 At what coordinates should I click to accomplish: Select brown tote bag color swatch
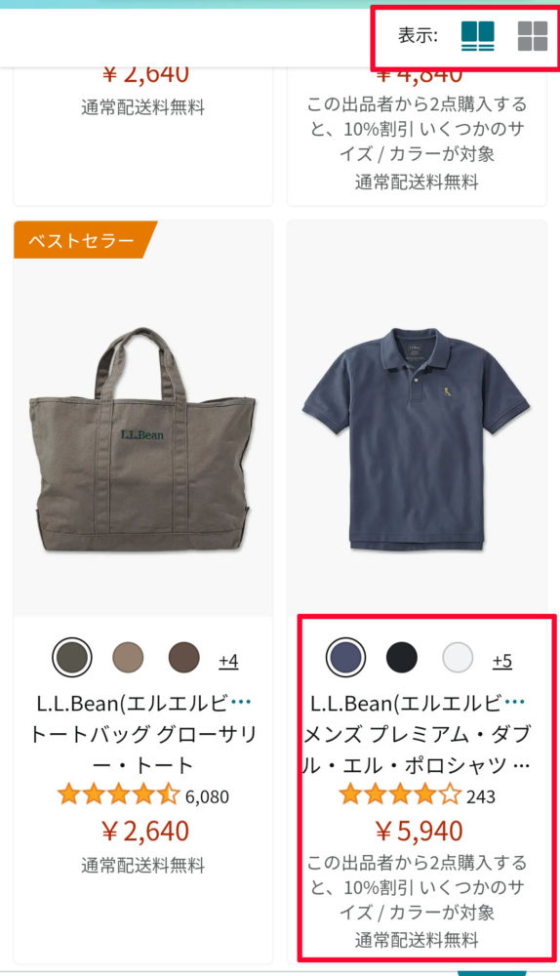tap(184, 657)
